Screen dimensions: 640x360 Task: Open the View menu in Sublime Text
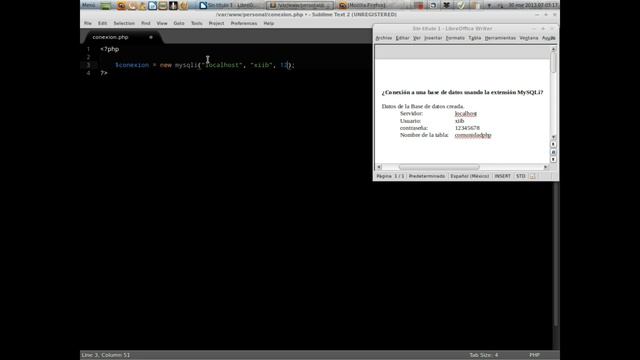point(162,23)
